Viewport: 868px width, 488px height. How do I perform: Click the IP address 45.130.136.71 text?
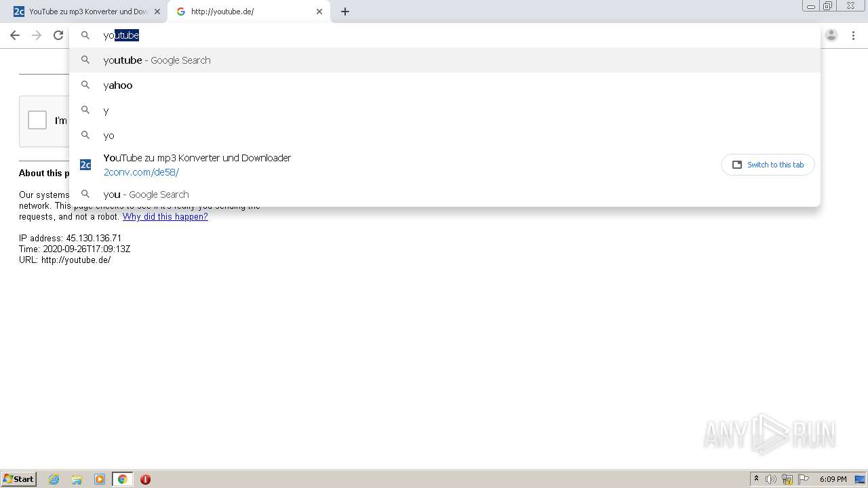coord(71,239)
